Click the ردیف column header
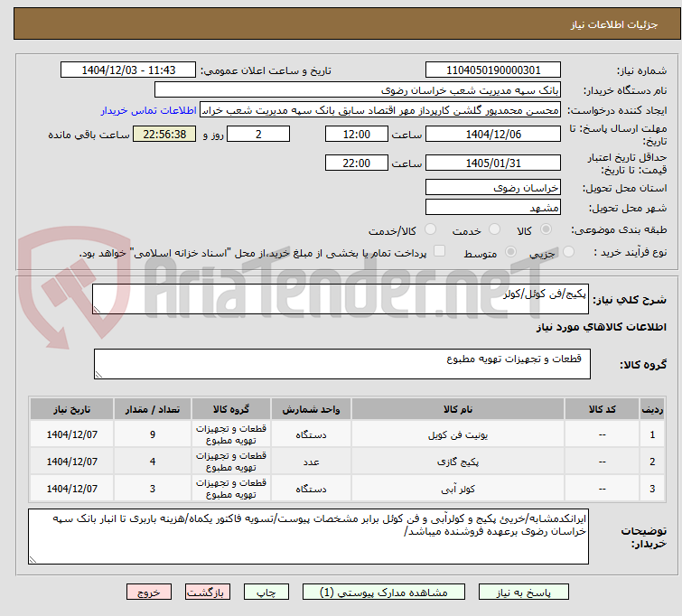The image size is (682, 616). [x=652, y=409]
